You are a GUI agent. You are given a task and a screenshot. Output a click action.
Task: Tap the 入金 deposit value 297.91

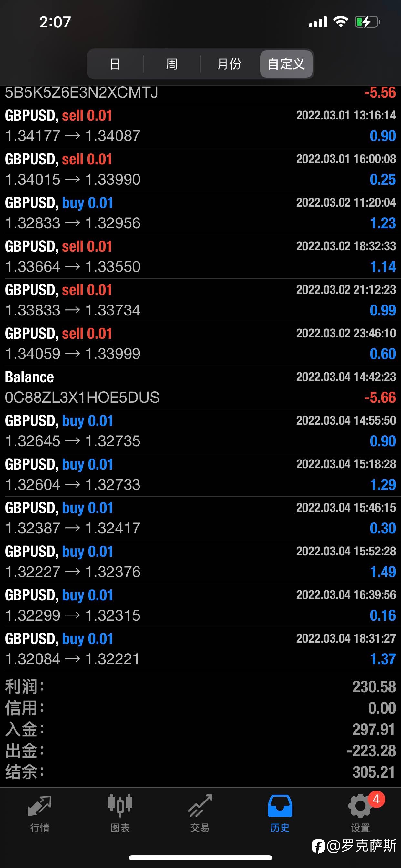(374, 729)
